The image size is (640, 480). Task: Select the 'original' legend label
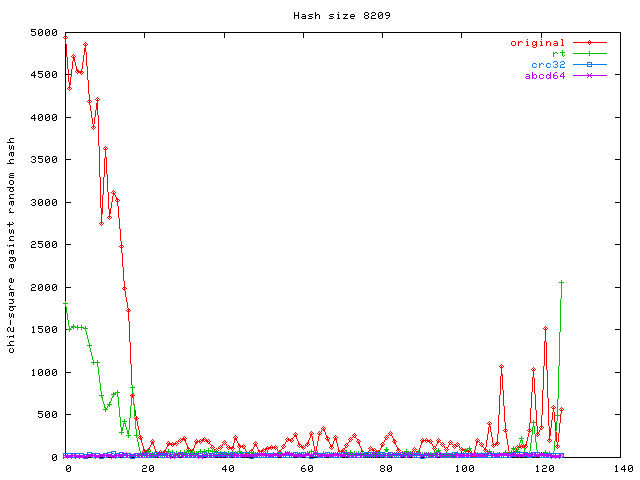point(537,43)
